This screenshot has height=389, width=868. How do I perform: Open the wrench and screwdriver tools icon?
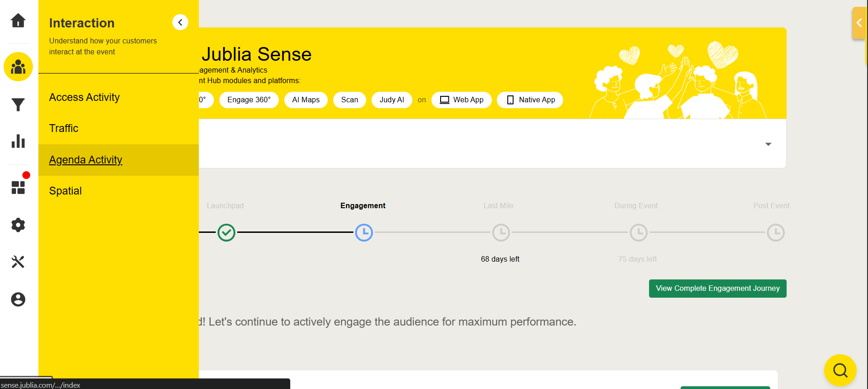tap(18, 262)
